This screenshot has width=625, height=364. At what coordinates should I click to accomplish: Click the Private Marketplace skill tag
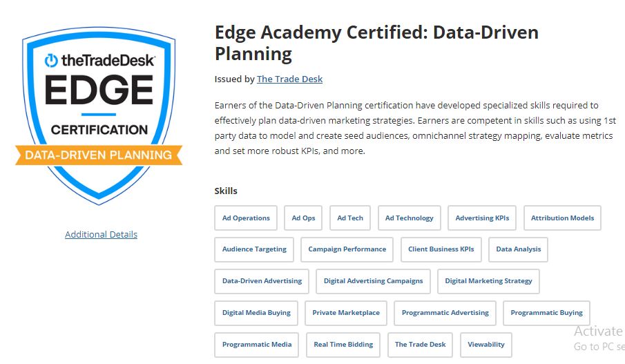[345, 314]
